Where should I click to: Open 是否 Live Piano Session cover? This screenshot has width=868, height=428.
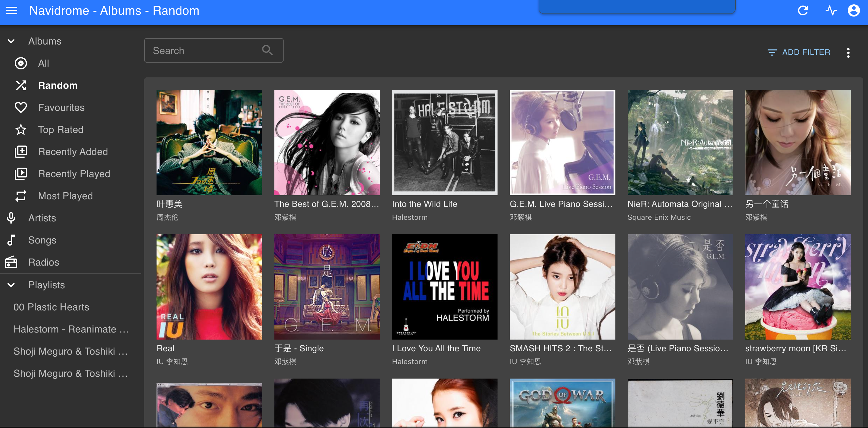[x=680, y=287]
